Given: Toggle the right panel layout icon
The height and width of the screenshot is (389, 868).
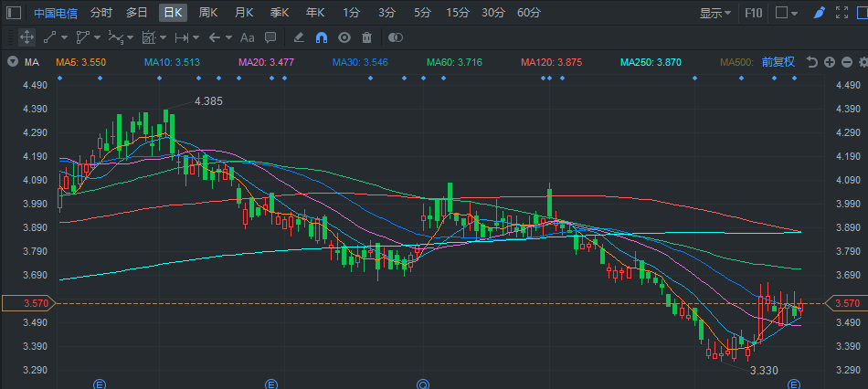Looking at the screenshot, I should (863, 13).
